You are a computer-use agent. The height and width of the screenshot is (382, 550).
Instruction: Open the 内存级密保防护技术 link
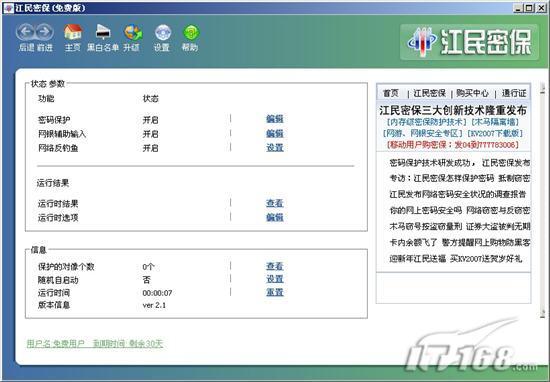coord(426,122)
